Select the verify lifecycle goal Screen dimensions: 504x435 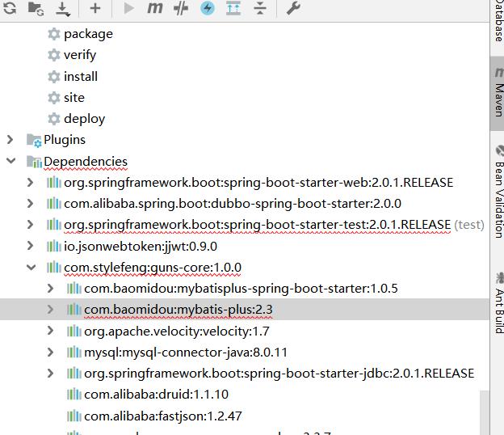coord(80,55)
